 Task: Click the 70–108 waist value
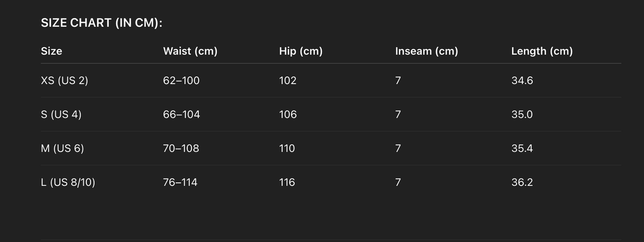(x=181, y=148)
